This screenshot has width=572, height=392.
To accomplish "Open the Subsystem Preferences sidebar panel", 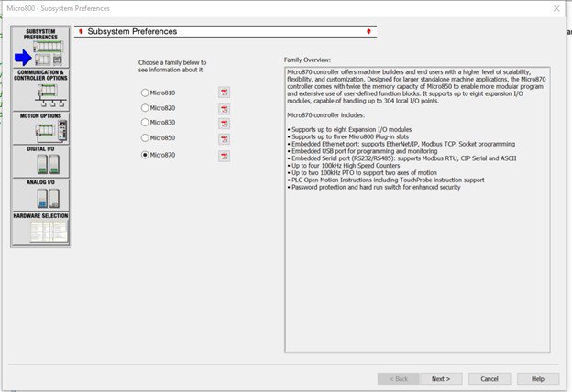I will point(40,47).
